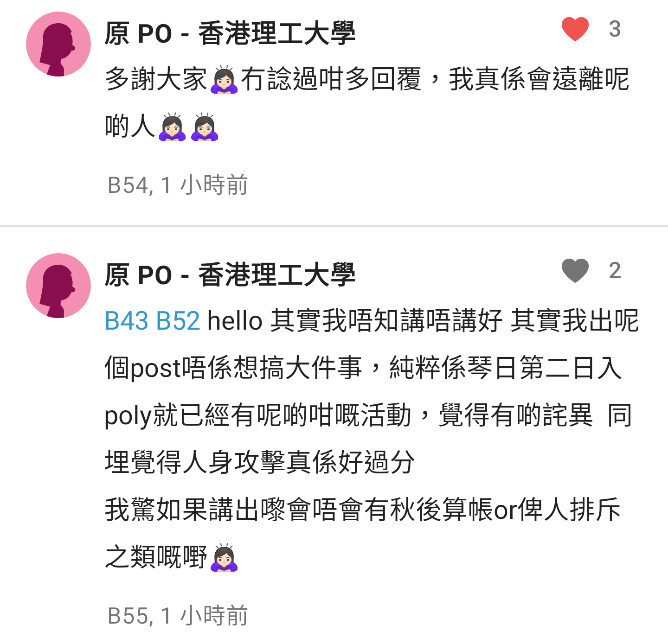Select the B54 floor number label
The height and width of the screenshot is (644, 668).
click(x=128, y=185)
